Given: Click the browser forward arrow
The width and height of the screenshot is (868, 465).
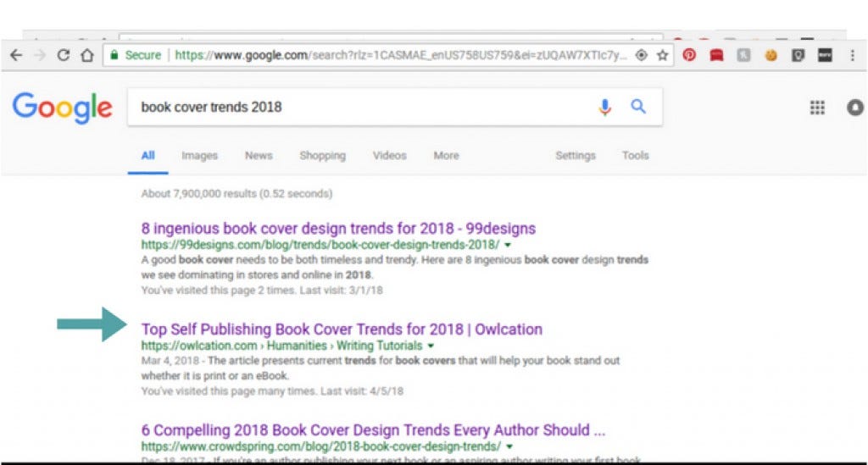Looking at the screenshot, I should (39, 55).
